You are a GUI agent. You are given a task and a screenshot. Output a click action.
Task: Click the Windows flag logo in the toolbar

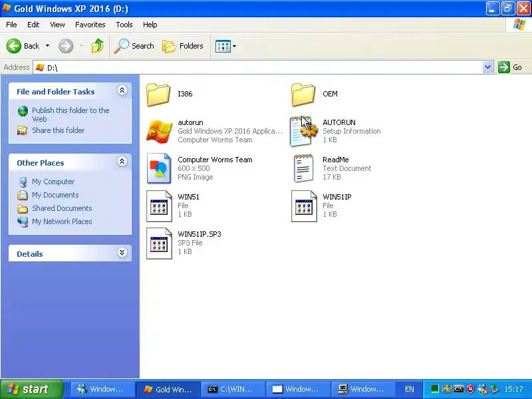(x=519, y=25)
